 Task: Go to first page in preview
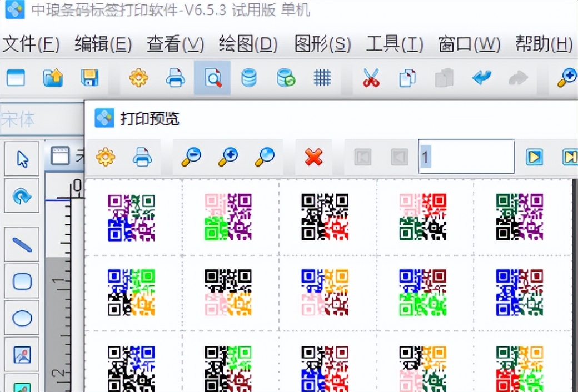point(363,157)
